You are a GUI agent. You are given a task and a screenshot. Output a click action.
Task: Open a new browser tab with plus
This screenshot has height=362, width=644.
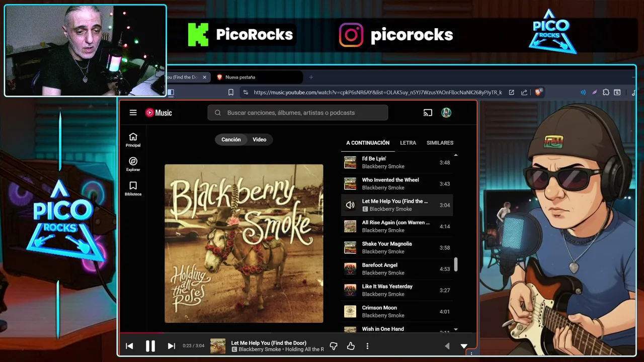click(x=311, y=77)
